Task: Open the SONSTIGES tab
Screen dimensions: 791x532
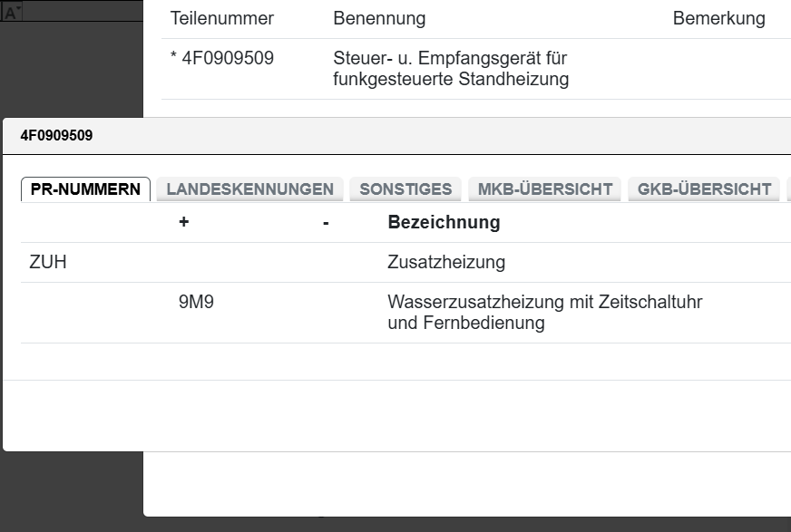Action: (x=405, y=189)
